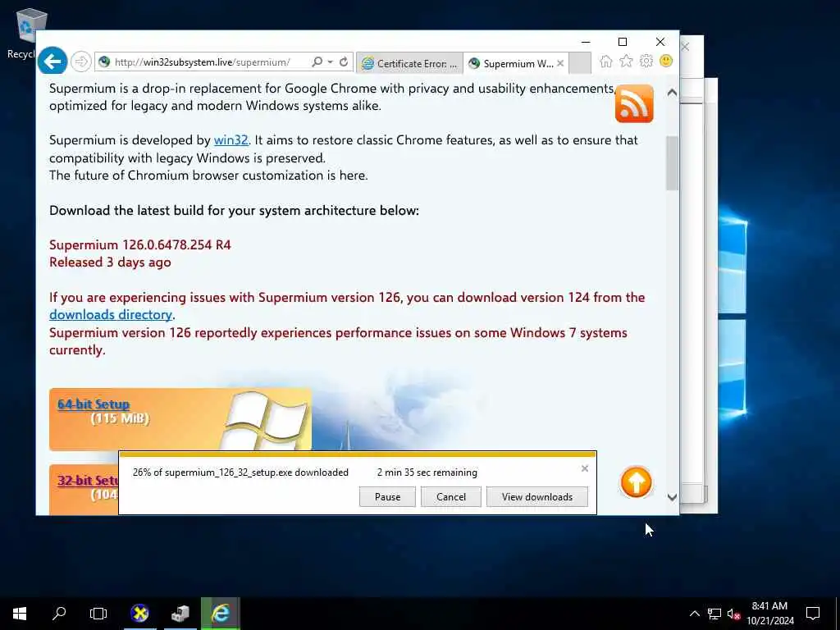
Task: Click the 2 min 35 sec remaining text
Action: pos(427,472)
